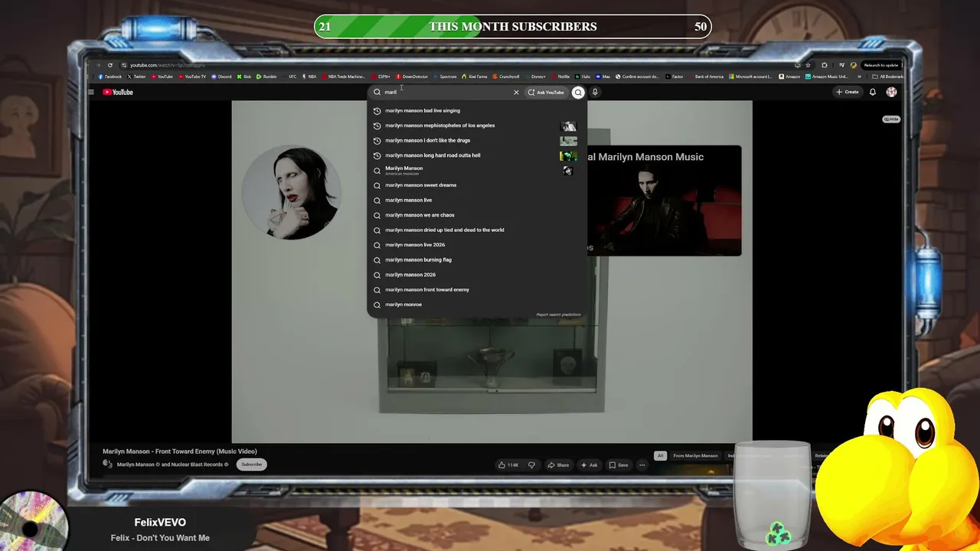The image size is (980, 551).
Task: Select suggestion 'marilyn manson sweet dreams'
Action: tap(476, 185)
